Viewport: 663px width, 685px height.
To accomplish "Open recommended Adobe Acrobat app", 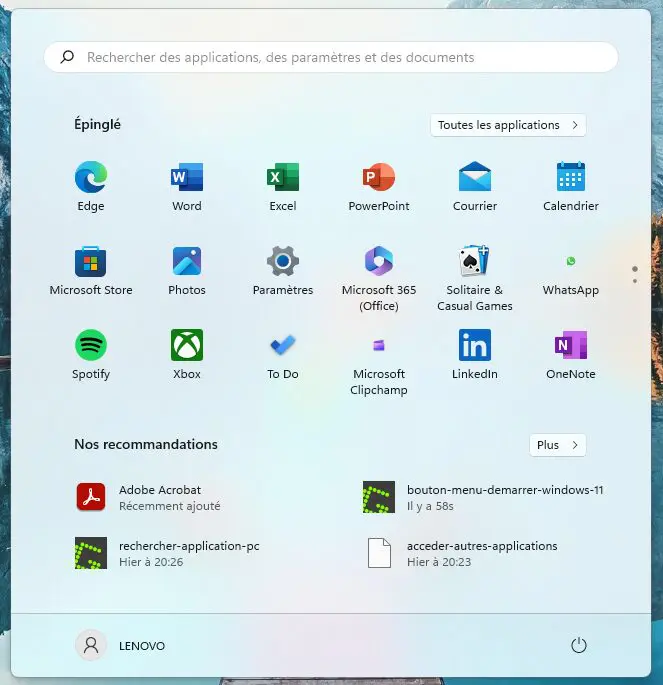I will point(148,497).
